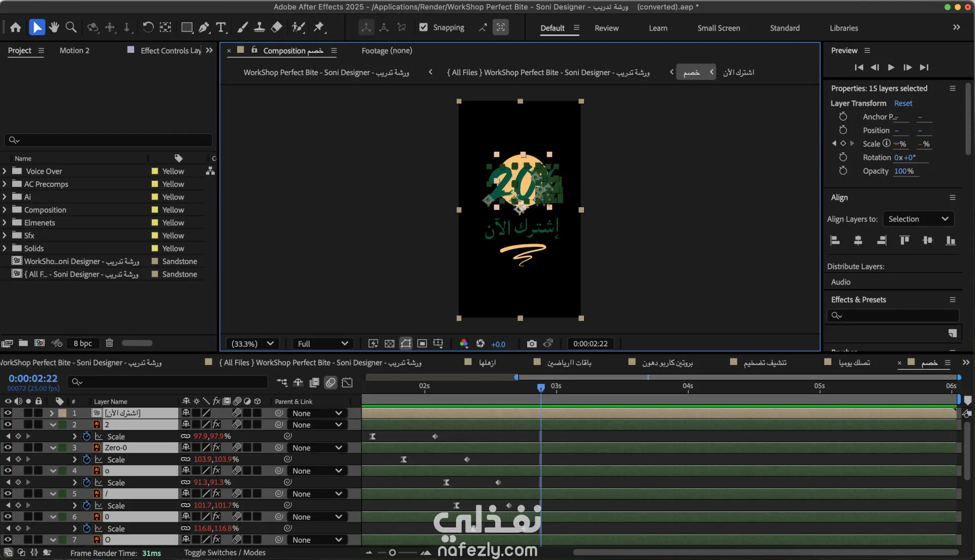Viewport: 975px width, 560px height.
Task: Open the Align Layers to Selection dropdown
Action: tap(918, 219)
